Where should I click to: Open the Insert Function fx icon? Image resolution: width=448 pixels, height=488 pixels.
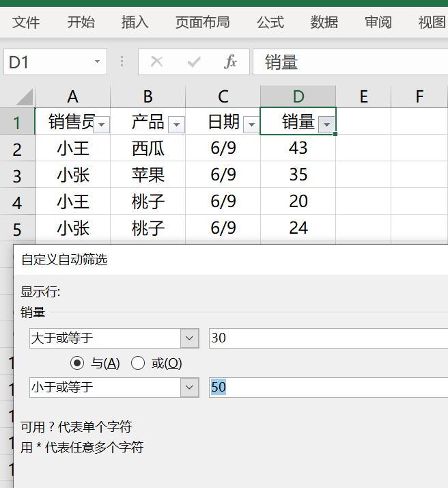(x=230, y=62)
